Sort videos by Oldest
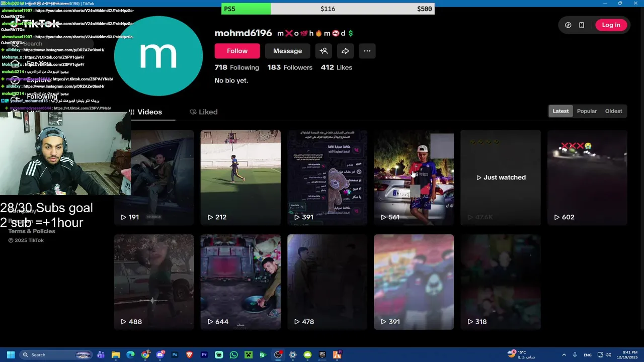This screenshot has height=362, width=644. 613,111
